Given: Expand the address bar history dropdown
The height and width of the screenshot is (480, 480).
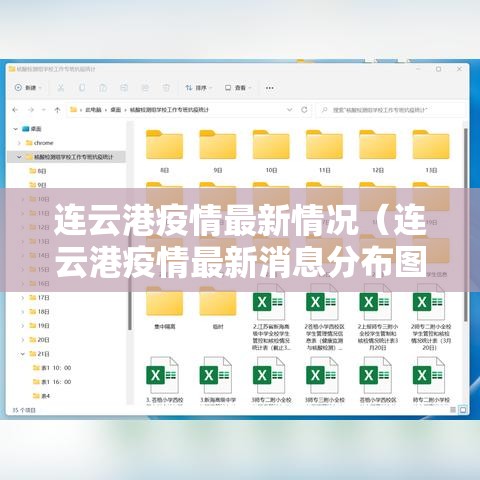Looking at the screenshot, I should (289, 110).
